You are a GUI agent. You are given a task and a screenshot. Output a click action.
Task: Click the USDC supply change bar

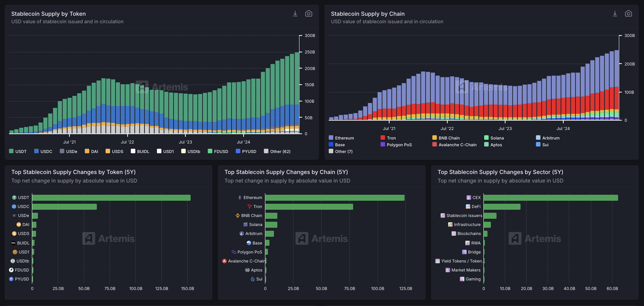click(64, 207)
